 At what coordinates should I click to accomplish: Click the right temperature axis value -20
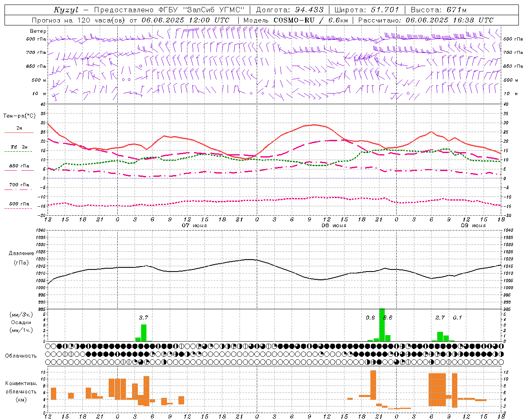click(x=507, y=215)
